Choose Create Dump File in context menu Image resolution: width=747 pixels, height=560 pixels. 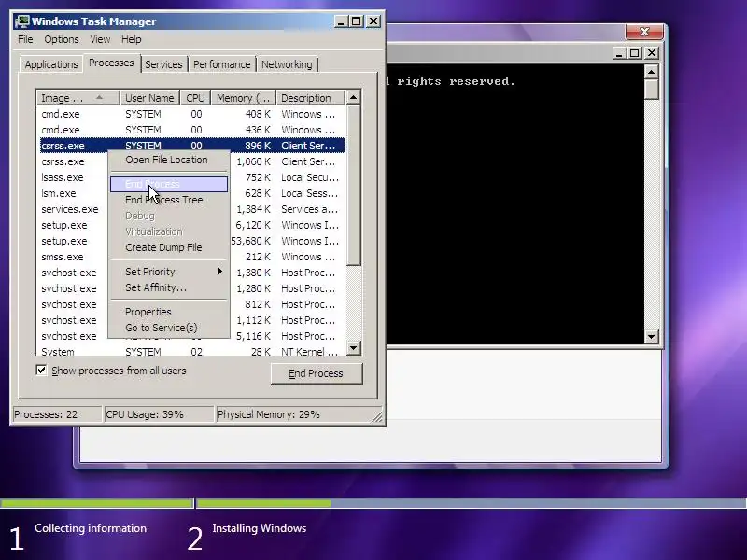(169, 247)
